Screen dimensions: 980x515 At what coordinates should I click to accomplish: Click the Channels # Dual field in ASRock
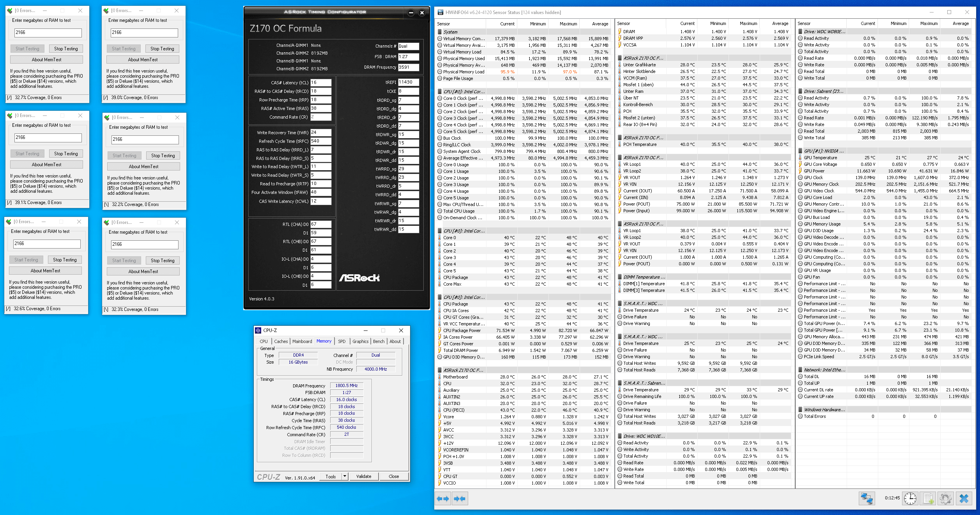point(409,46)
